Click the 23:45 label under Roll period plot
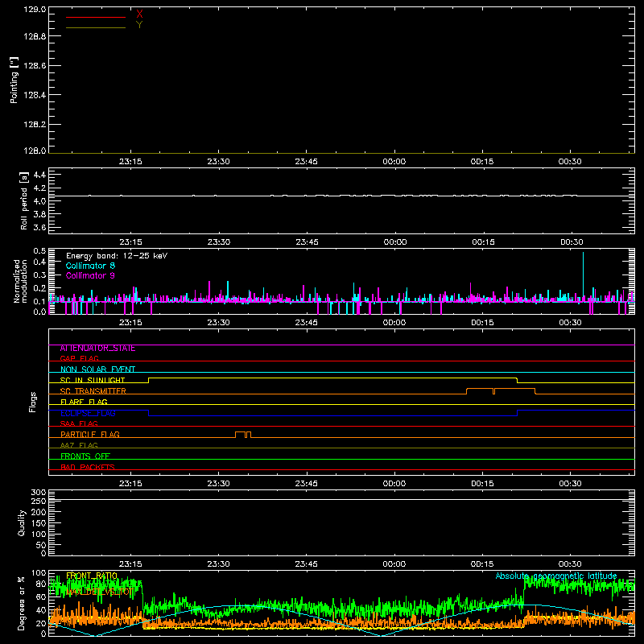644x644 pixels. [308, 242]
